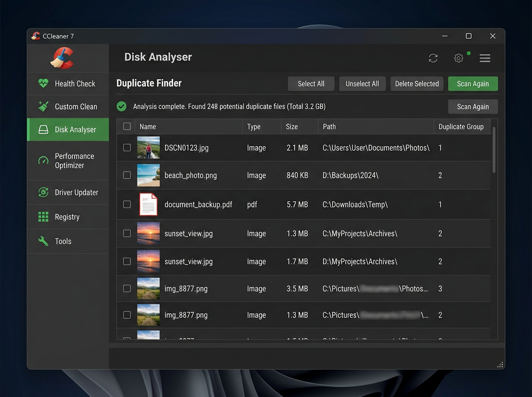Select checkbox for document_backup.pdf
The width and height of the screenshot is (532, 397).
tap(127, 204)
